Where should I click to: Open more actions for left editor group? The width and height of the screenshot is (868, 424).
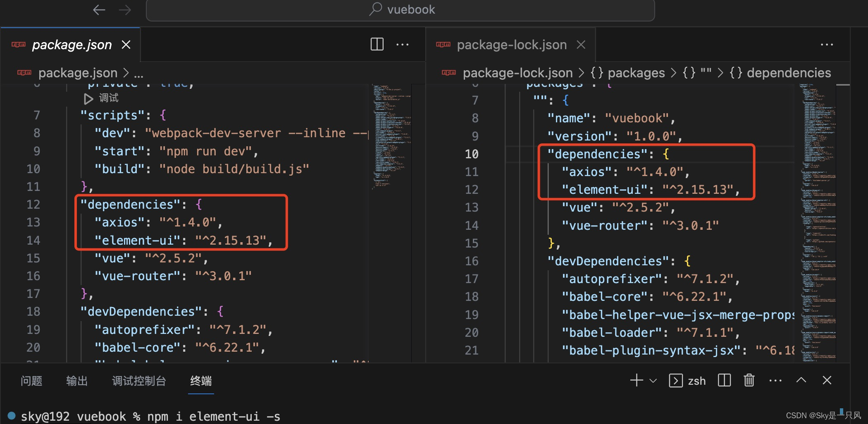coord(402,45)
